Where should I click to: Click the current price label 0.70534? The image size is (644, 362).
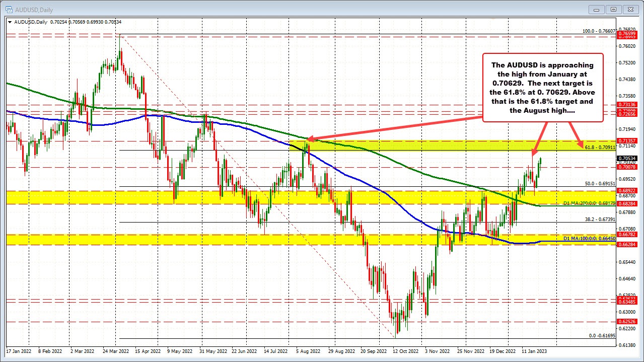(x=627, y=159)
